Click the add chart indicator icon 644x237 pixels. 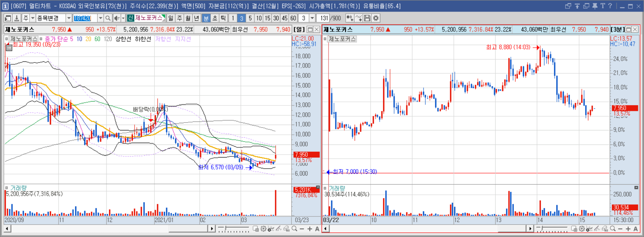(350, 18)
